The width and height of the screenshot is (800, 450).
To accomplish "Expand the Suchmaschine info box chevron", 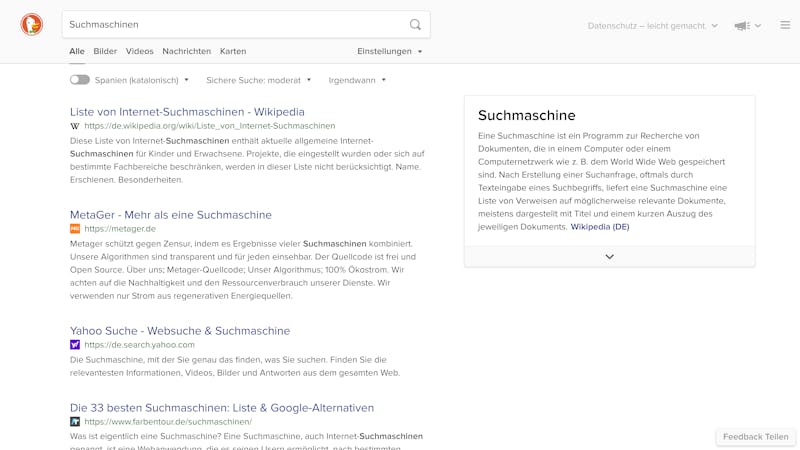I will point(609,257).
